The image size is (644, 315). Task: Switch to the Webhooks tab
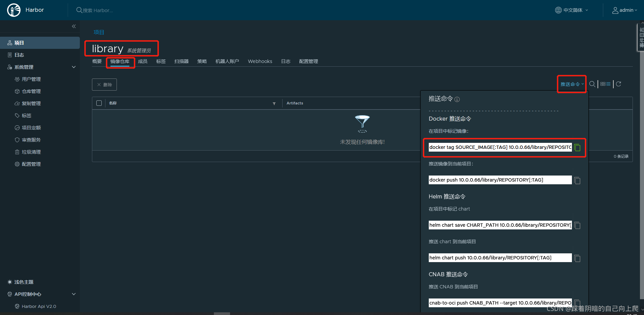pyautogui.click(x=260, y=61)
